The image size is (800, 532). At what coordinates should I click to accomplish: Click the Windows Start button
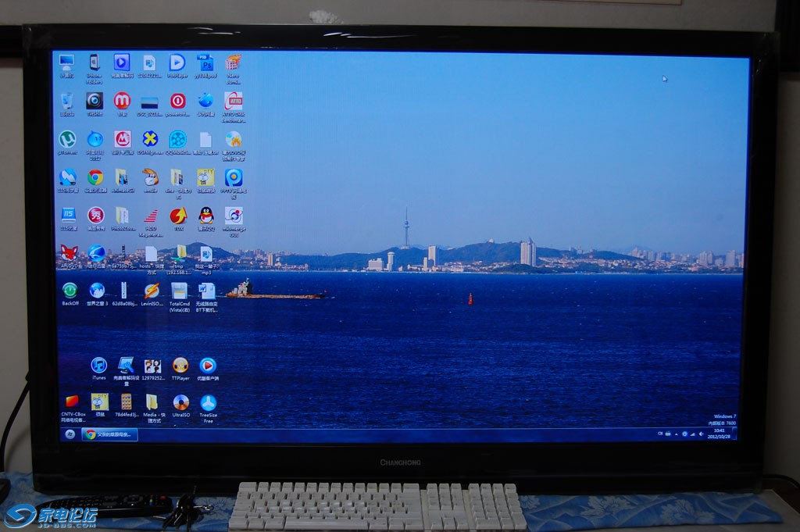click(69, 434)
